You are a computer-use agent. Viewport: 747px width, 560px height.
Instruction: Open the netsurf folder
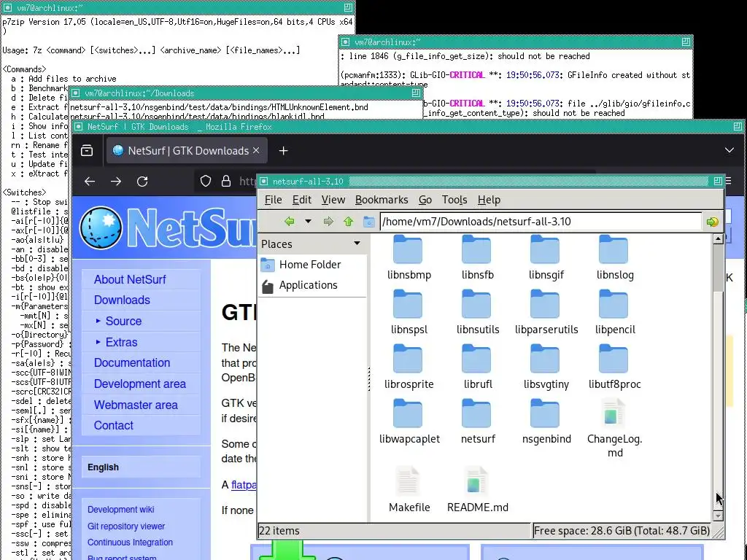point(477,422)
